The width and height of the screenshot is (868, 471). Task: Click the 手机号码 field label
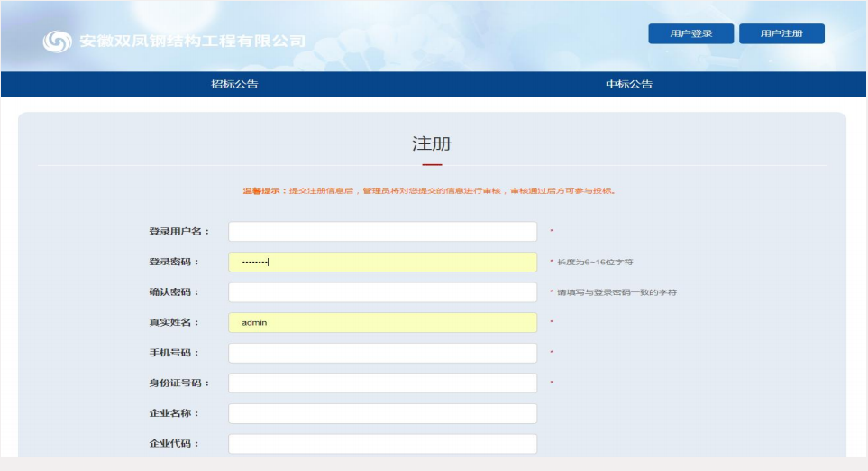(174, 353)
